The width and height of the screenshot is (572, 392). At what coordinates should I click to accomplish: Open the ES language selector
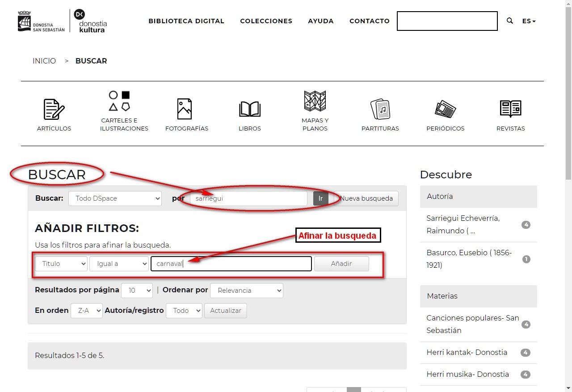pyautogui.click(x=529, y=21)
